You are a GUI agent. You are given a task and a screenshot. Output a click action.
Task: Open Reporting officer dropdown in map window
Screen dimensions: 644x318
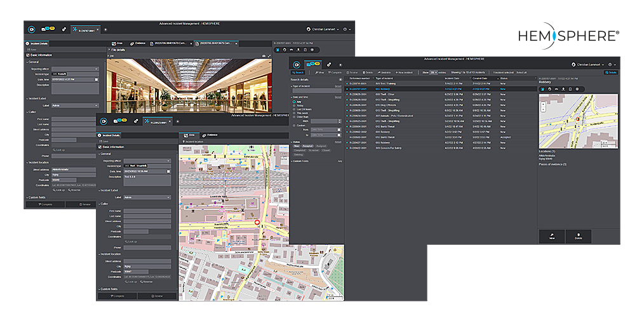(x=147, y=161)
